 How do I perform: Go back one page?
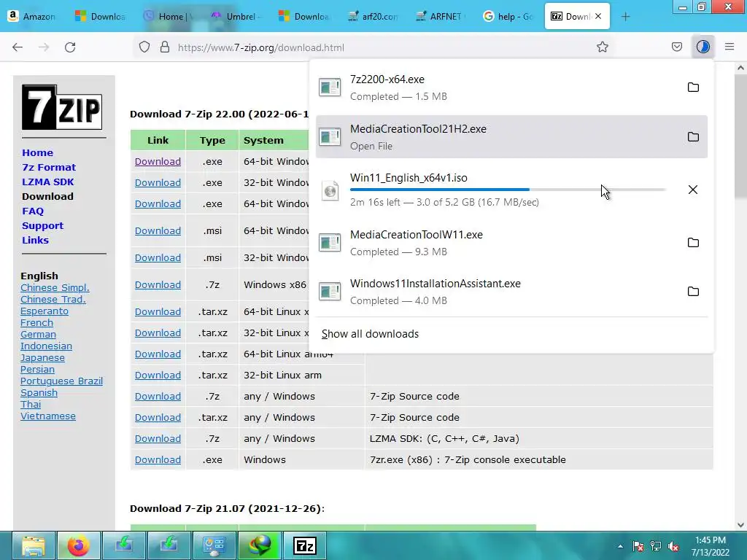[18, 47]
